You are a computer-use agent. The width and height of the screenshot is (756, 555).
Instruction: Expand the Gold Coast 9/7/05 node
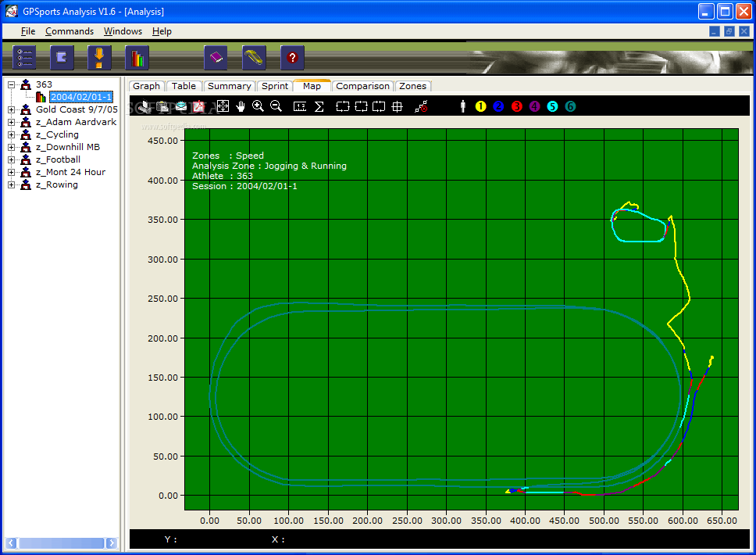tap(11, 109)
